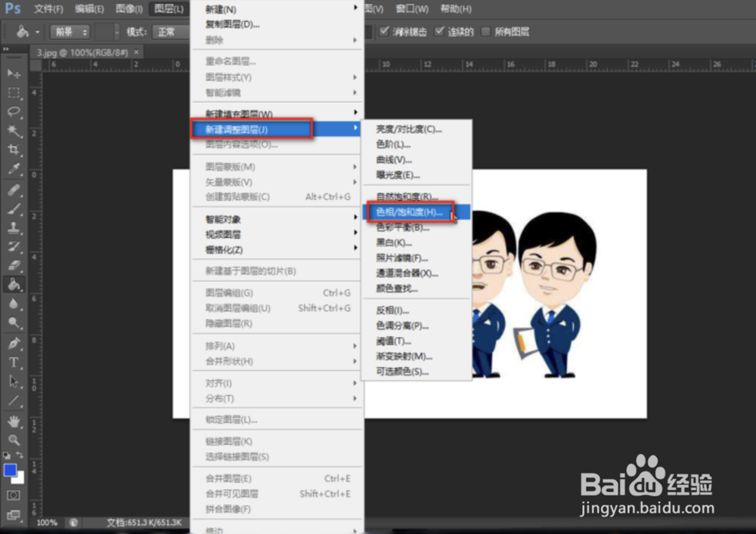Click the Photoshop Ps logo

[x=14, y=8]
